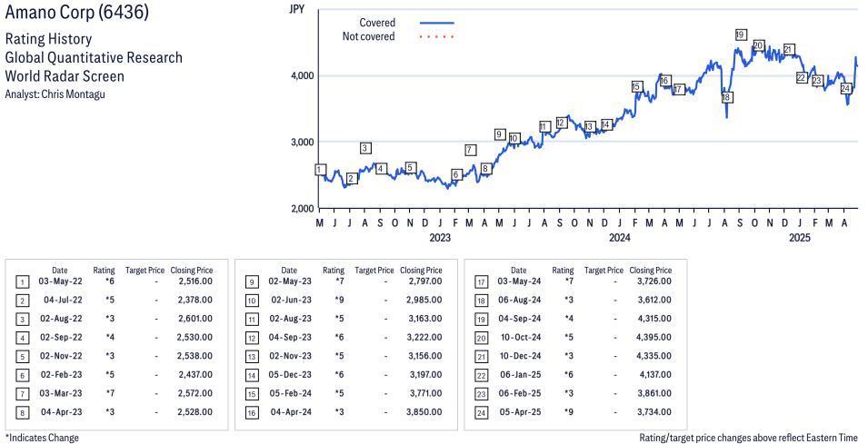The image size is (868, 444).
Task: Select chart marker 12 on the graph
Action: tap(561, 123)
